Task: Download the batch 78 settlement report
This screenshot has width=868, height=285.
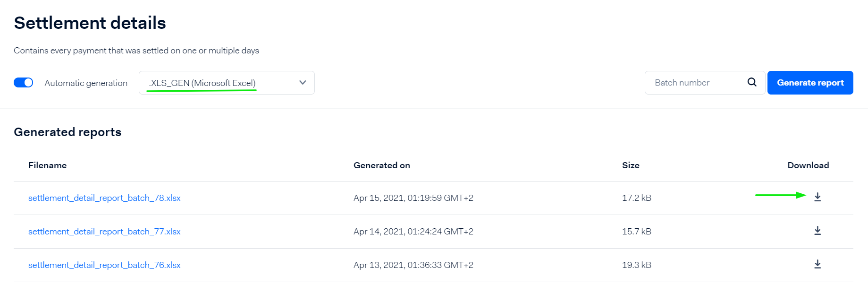Action: point(817,197)
